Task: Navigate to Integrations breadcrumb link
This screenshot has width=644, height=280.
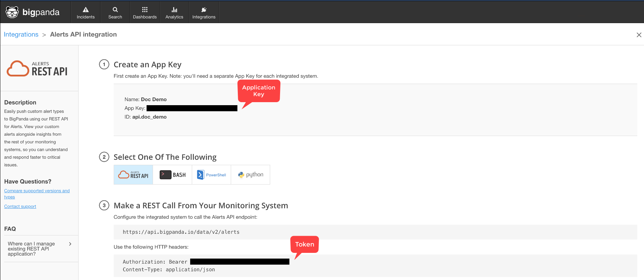Action: 21,34
